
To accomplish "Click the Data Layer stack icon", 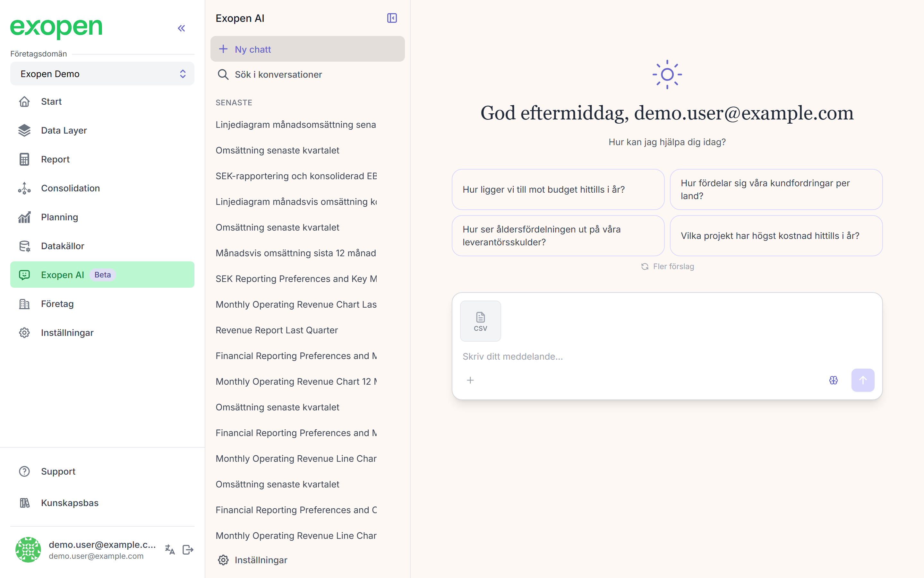I will click(24, 130).
